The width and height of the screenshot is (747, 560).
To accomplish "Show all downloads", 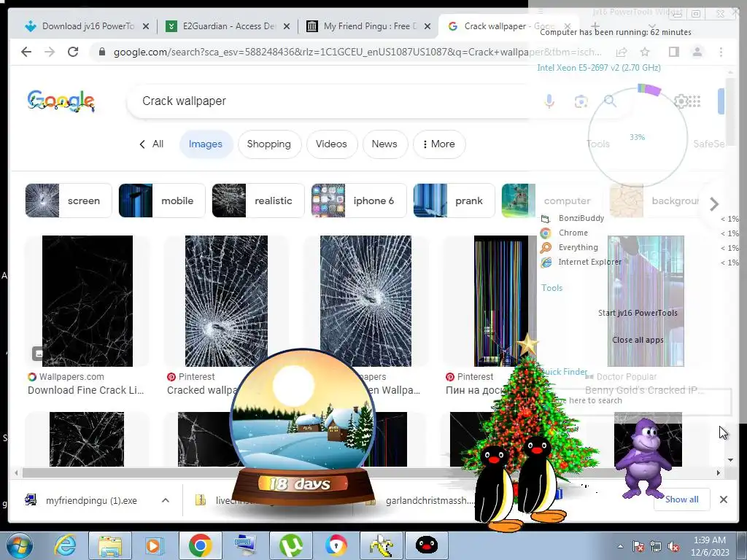I will click(682, 499).
